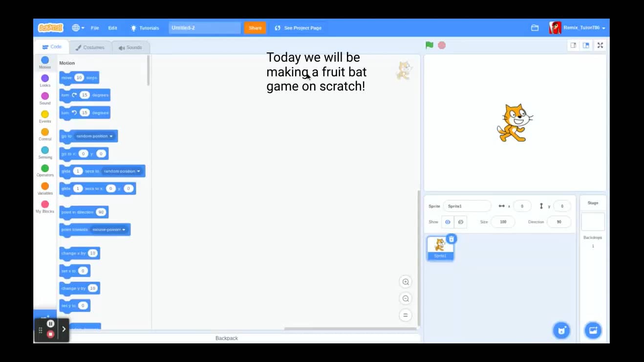Viewport: 644px width, 362px height.
Task: Select the Sound block category
Action: (x=45, y=98)
